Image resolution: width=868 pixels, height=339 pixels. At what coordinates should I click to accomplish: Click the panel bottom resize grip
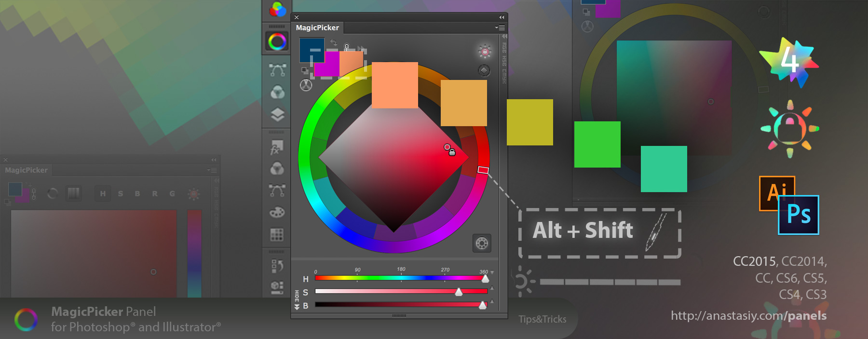tap(399, 315)
